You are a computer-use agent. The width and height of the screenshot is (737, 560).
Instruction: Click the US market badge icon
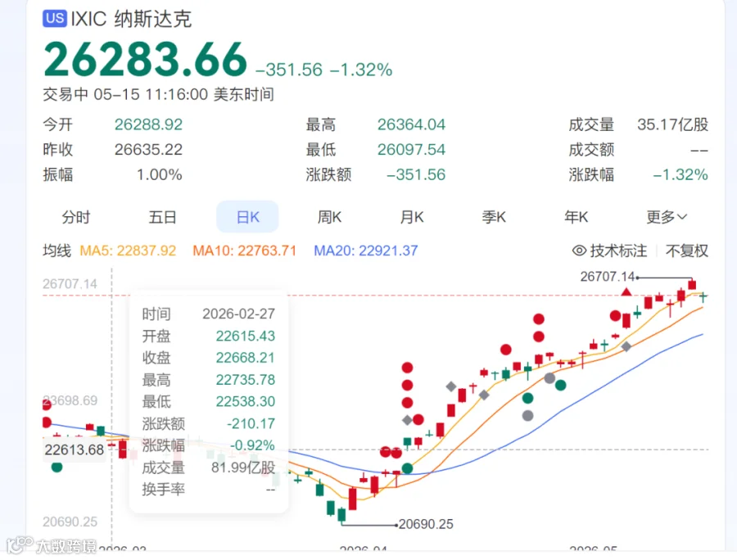[55, 19]
